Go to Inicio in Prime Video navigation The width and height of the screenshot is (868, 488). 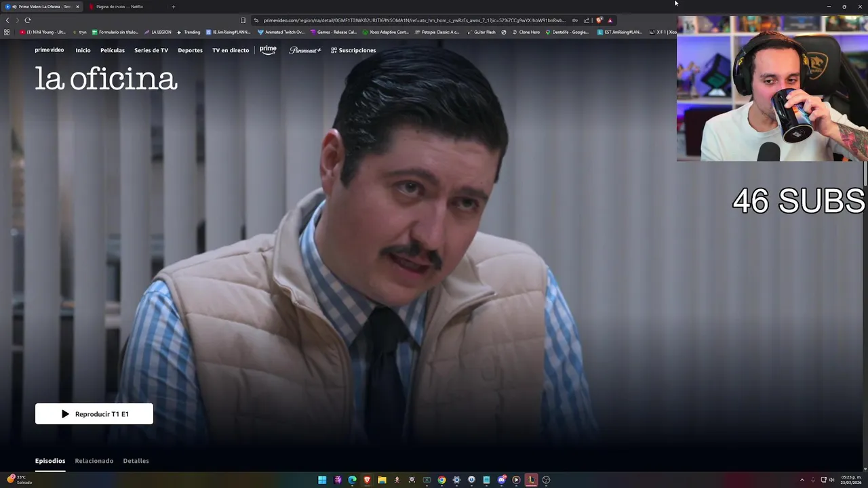tap(83, 50)
